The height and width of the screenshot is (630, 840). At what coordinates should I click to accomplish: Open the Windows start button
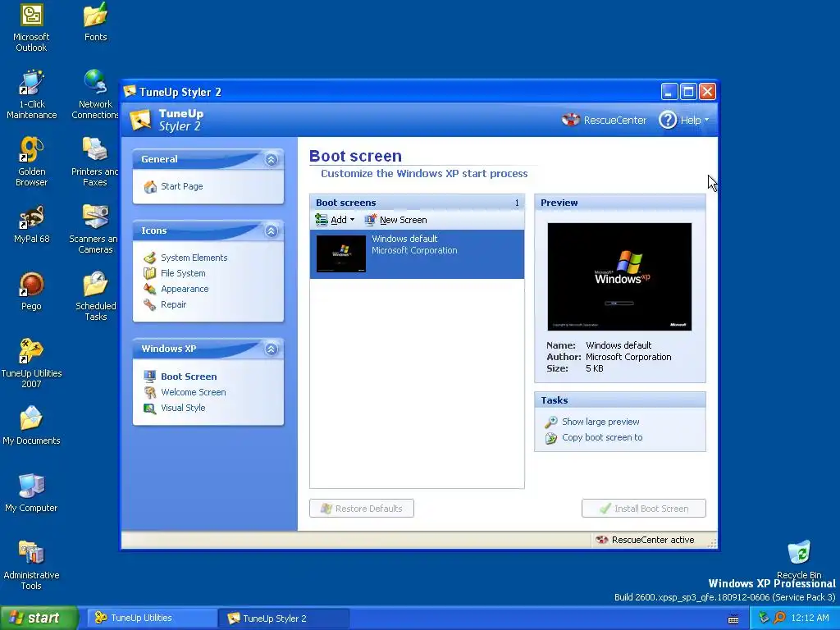tap(39, 619)
